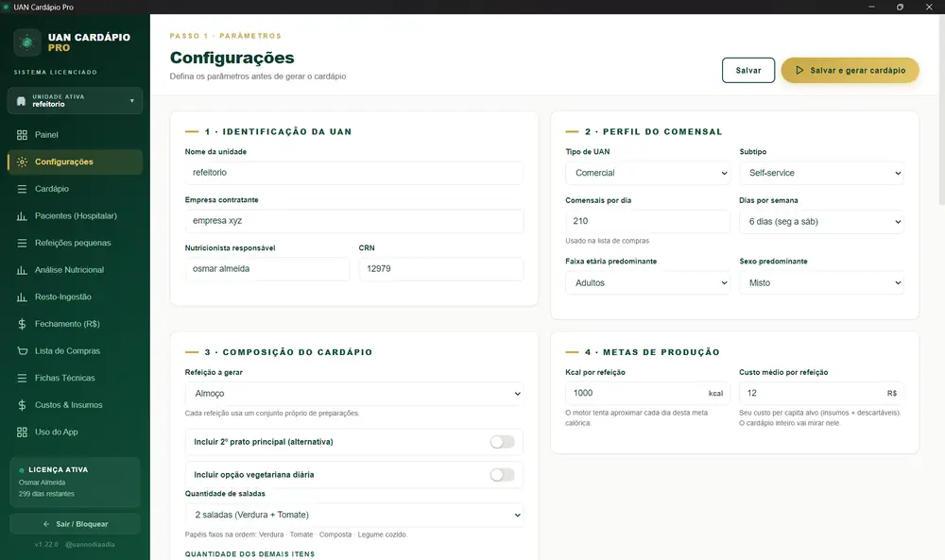Click the Comensais por dia field
Image resolution: width=945 pixels, height=560 pixels.
pyautogui.click(x=648, y=222)
